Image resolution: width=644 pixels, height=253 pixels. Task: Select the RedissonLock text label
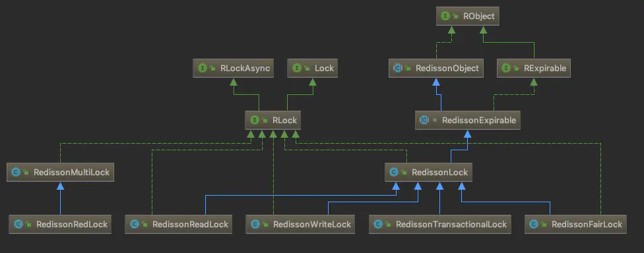pyautogui.click(x=440, y=172)
